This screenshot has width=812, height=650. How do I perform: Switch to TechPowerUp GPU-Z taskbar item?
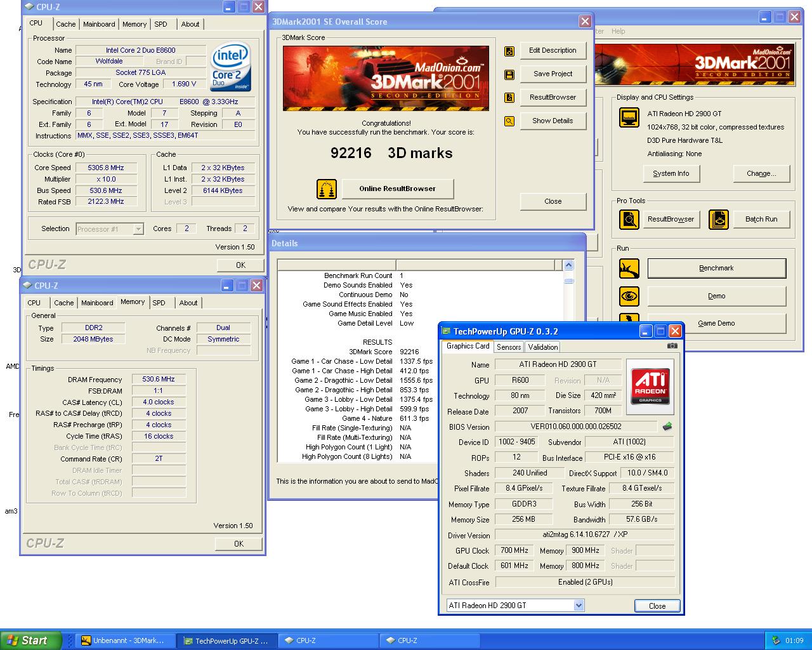[x=226, y=641]
